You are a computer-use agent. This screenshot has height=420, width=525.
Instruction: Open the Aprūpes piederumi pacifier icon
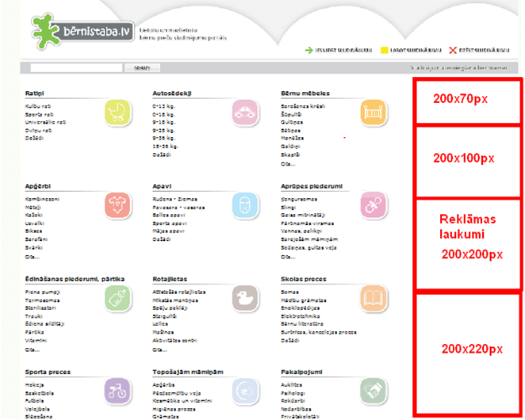point(373,205)
